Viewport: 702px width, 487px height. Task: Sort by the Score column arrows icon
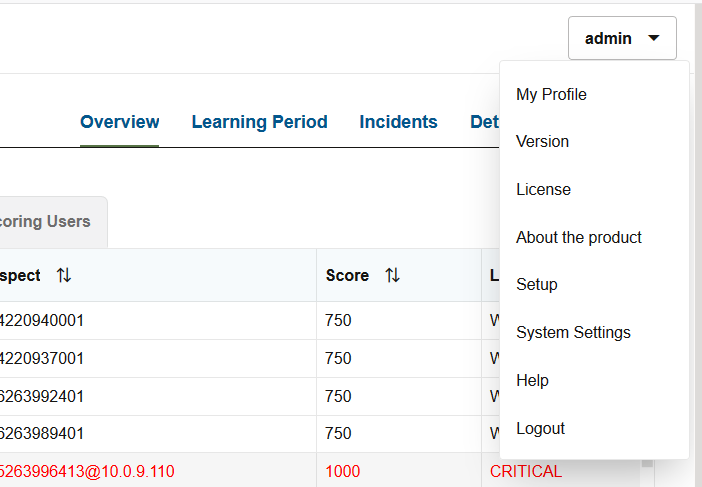(393, 275)
